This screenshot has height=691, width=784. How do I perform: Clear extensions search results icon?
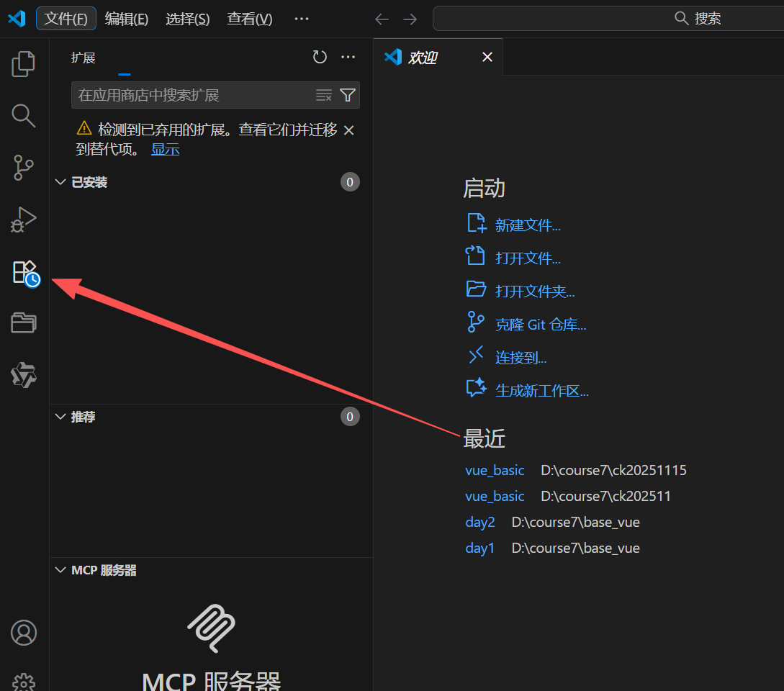pyautogui.click(x=324, y=95)
